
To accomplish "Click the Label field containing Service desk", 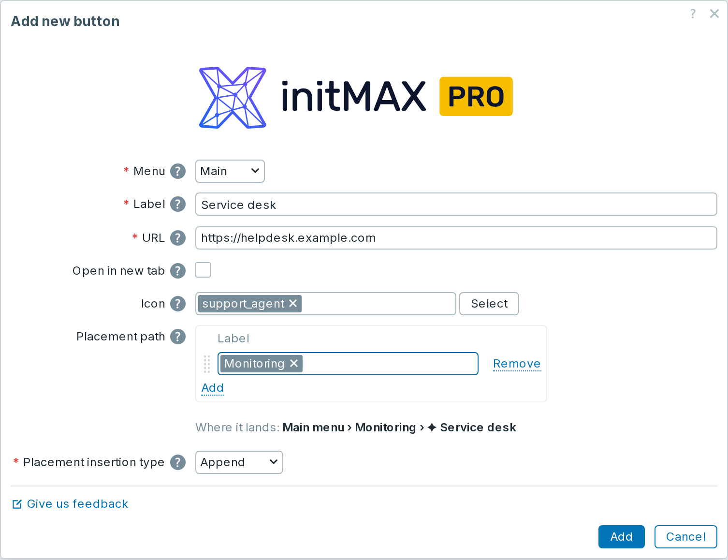I will pos(456,204).
